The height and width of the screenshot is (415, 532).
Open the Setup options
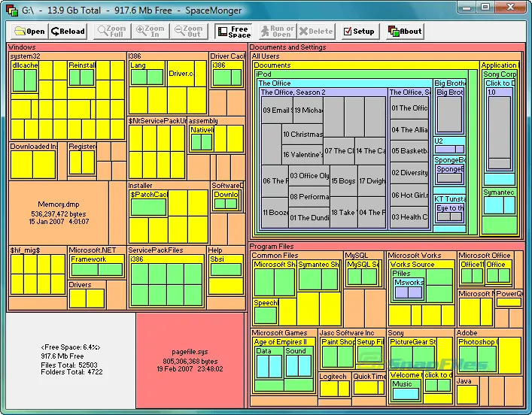[x=360, y=31]
